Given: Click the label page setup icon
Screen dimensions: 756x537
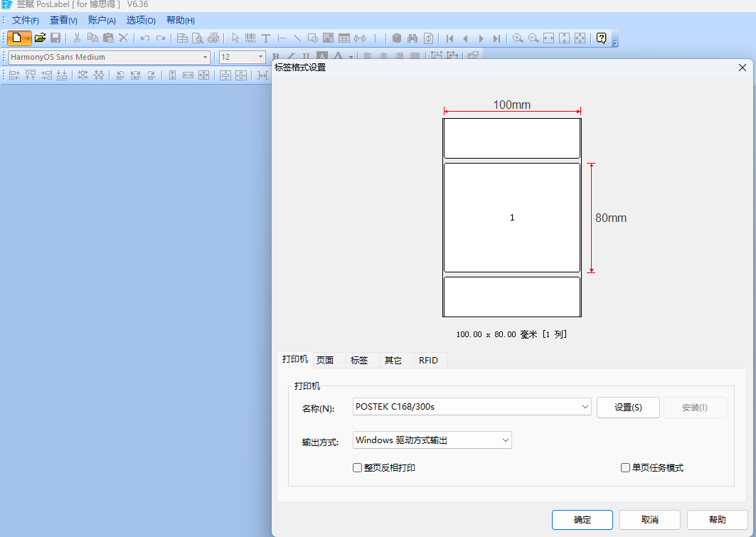Looking at the screenshot, I should coord(182,38).
